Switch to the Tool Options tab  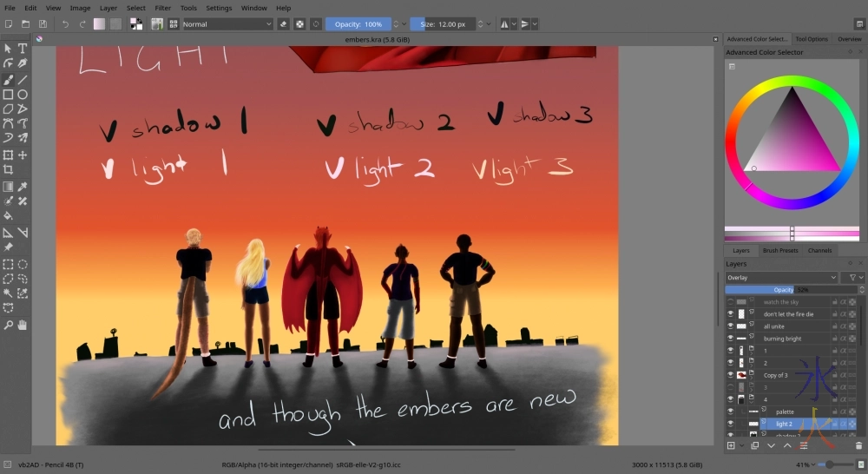pos(812,39)
